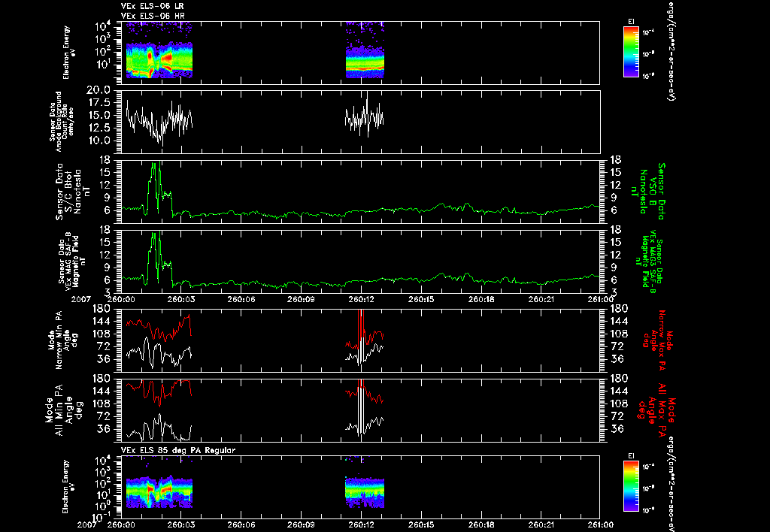The width and height of the screenshot is (770, 532).
Task: Click the red spike at 260:12 in Narrow PA panel
Action: click(x=361, y=324)
